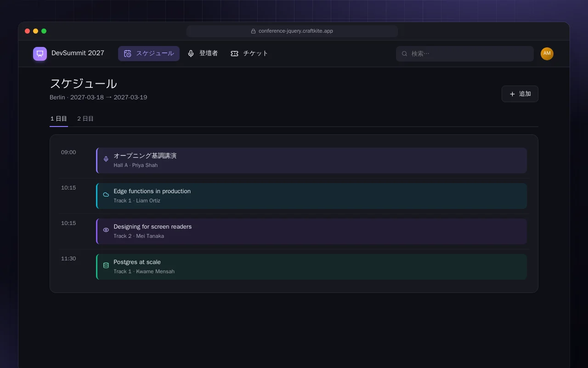Open the チケット tickets page
This screenshot has width=588, height=368.
tap(249, 53)
